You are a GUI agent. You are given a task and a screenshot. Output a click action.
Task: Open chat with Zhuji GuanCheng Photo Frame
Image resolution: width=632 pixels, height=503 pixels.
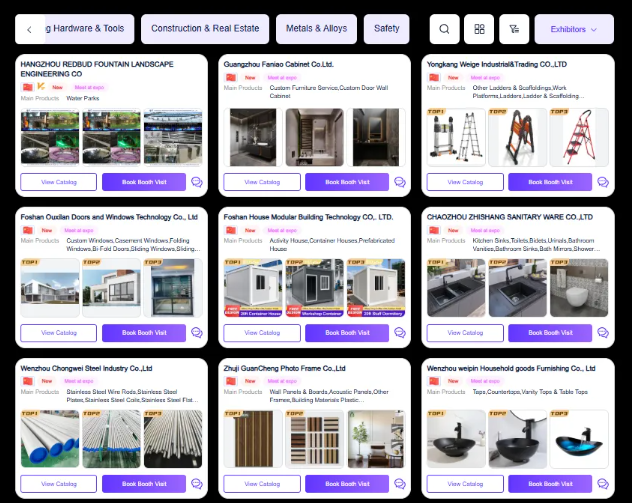[x=400, y=484]
